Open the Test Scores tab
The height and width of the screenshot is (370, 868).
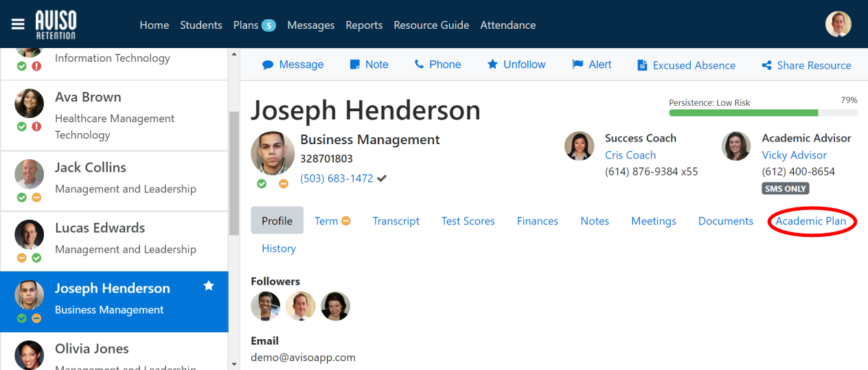(468, 221)
